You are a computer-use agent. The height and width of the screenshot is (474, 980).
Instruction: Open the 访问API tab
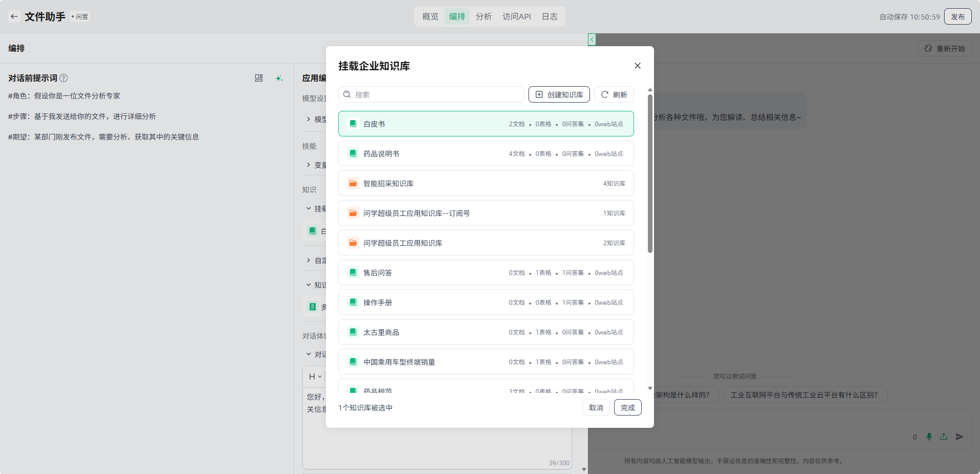(516, 16)
